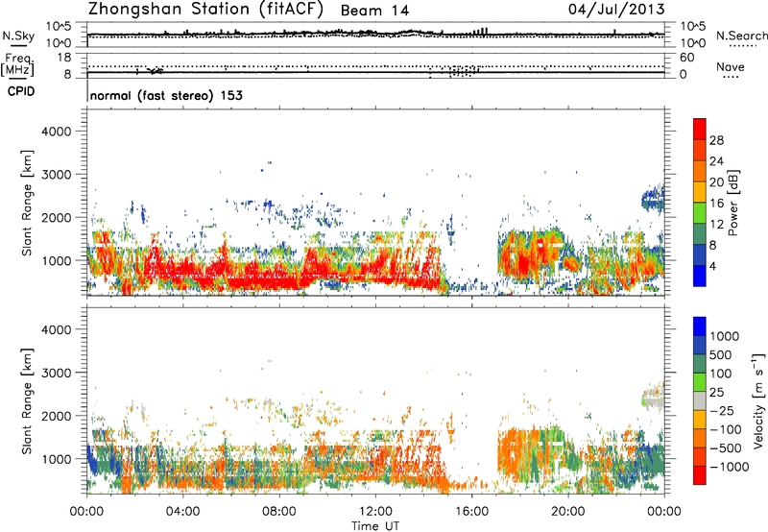This screenshot has width=768, height=532.
Task: Click the '3000' tick on velocity panel
Action: coord(56,373)
